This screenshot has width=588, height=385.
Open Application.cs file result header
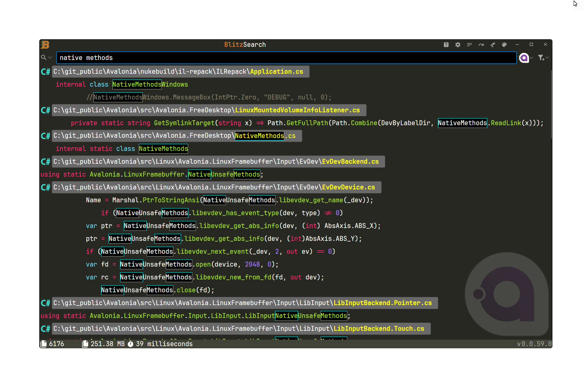[x=181, y=72]
